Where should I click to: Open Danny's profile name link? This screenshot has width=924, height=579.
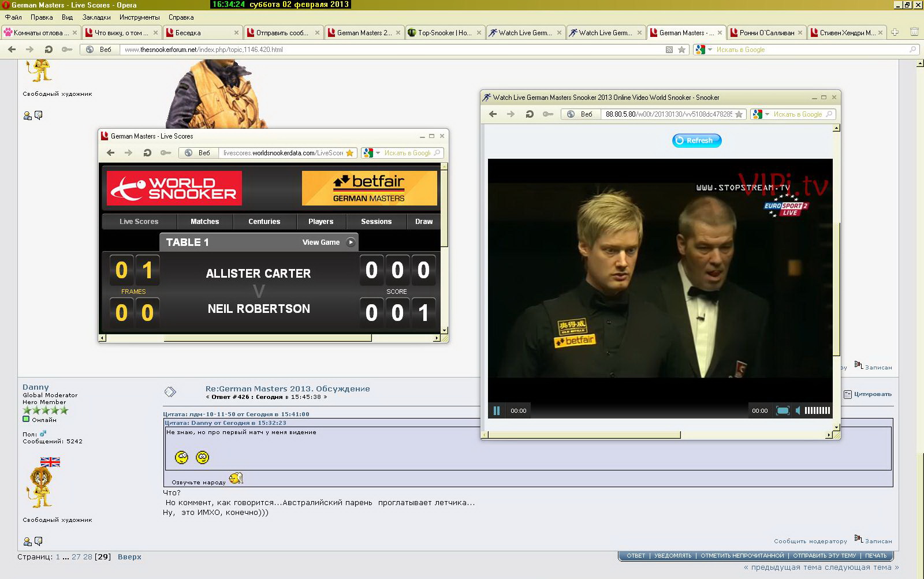(36, 387)
